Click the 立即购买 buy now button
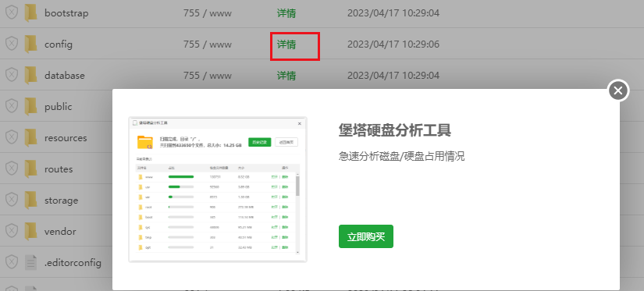 coord(366,236)
